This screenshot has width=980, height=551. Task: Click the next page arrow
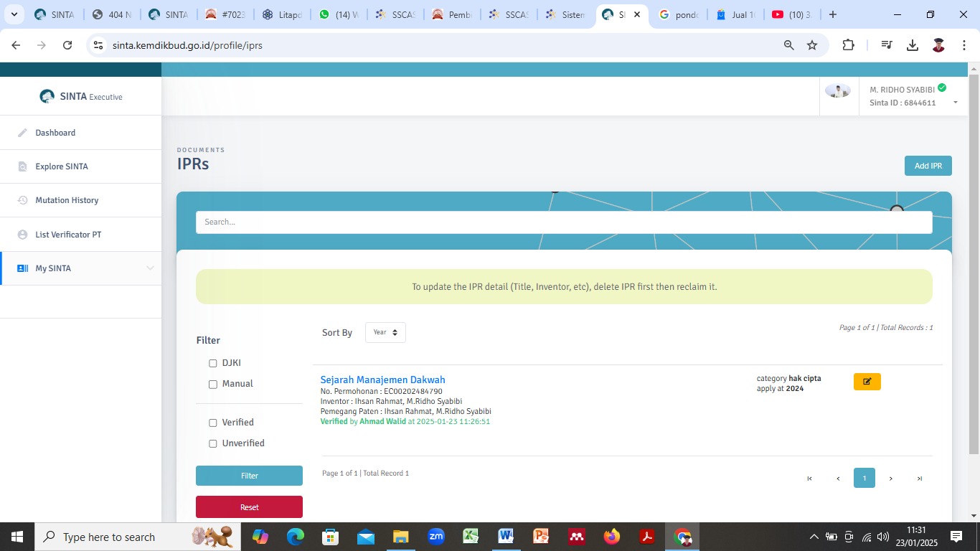pos(891,479)
